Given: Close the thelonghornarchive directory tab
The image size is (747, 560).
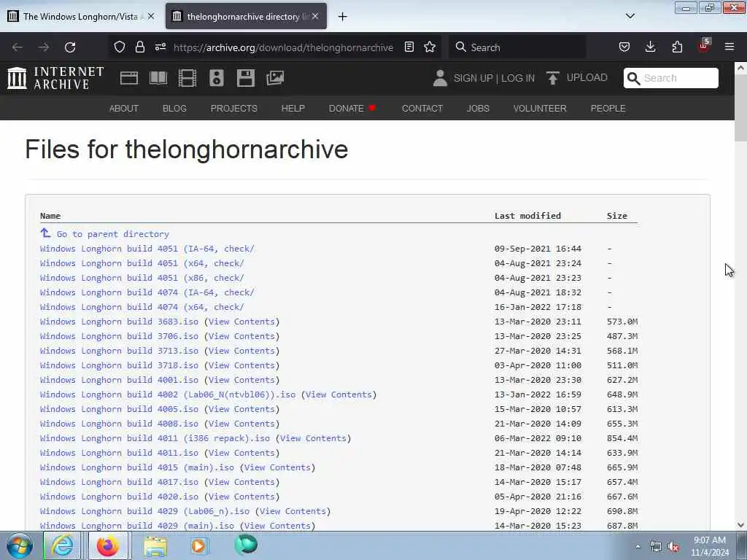Looking at the screenshot, I should [315, 16].
